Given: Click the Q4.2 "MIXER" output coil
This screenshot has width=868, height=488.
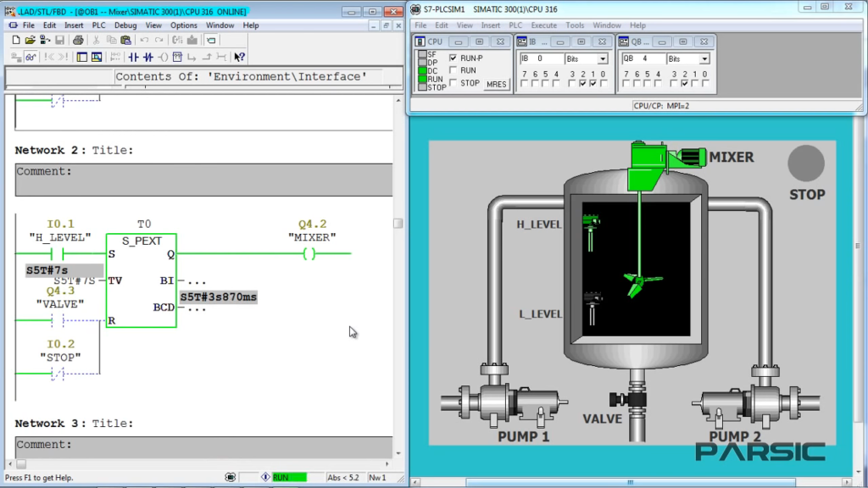Looking at the screenshot, I should (309, 254).
